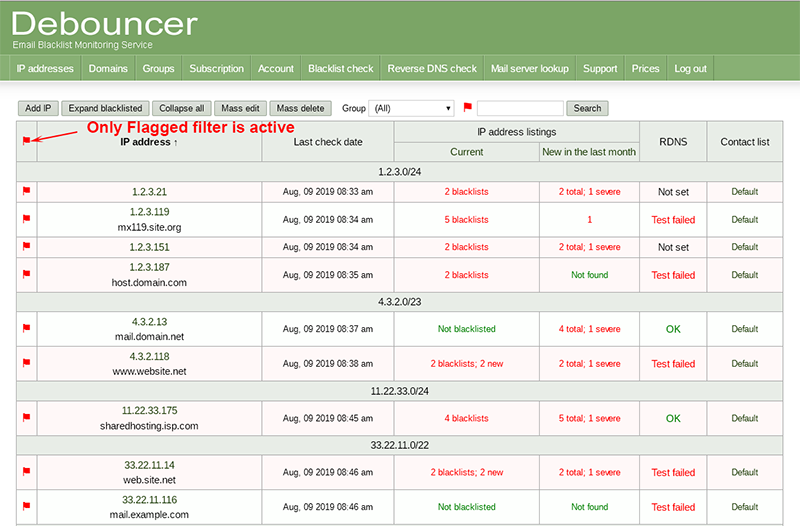Click '4 blacklists' for 11.22.33.175
The image size is (800, 526).
tap(466, 418)
